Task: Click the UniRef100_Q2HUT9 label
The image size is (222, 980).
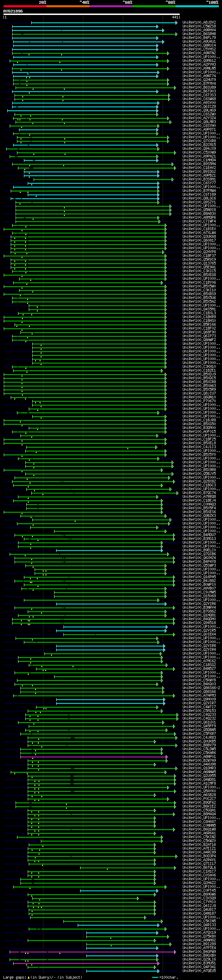Action: pos(199,80)
